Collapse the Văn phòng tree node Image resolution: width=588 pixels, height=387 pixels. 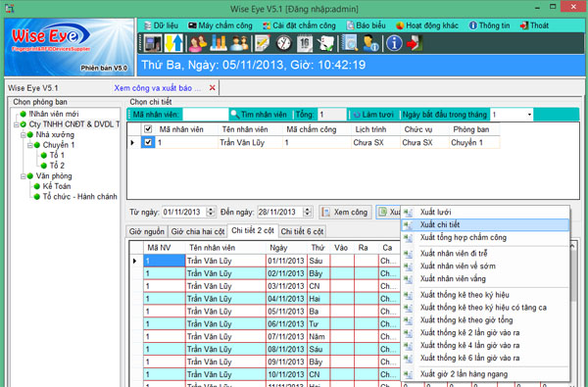(23, 176)
